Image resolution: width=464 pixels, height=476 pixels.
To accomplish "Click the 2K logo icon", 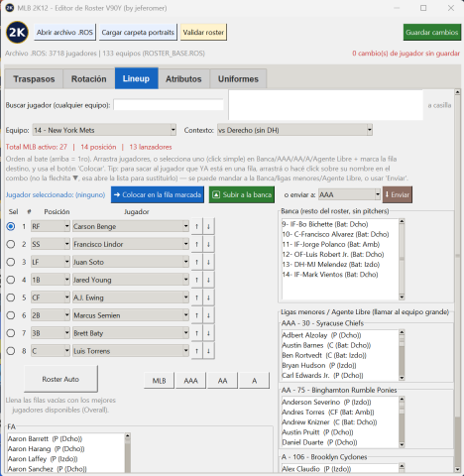I will (x=17, y=33).
